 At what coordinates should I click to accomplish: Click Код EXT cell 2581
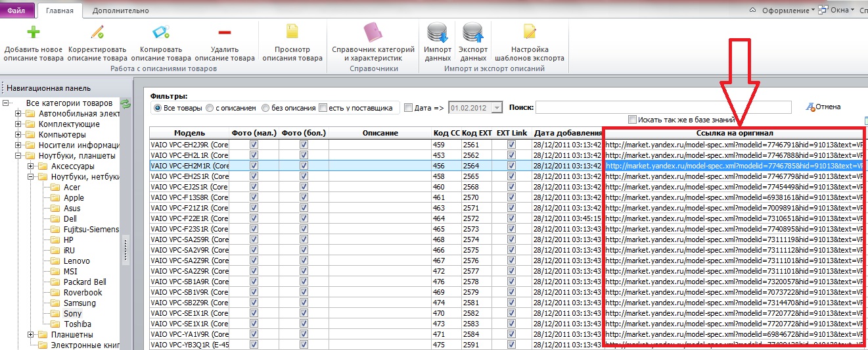point(476,303)
